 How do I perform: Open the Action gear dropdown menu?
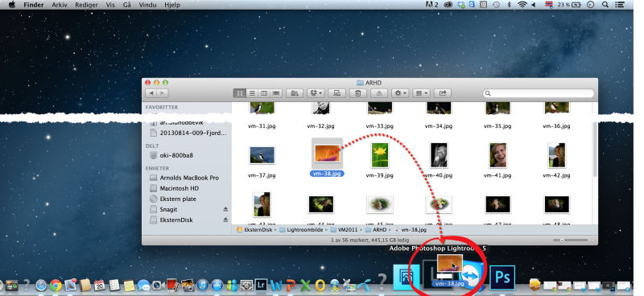[400, 93]
